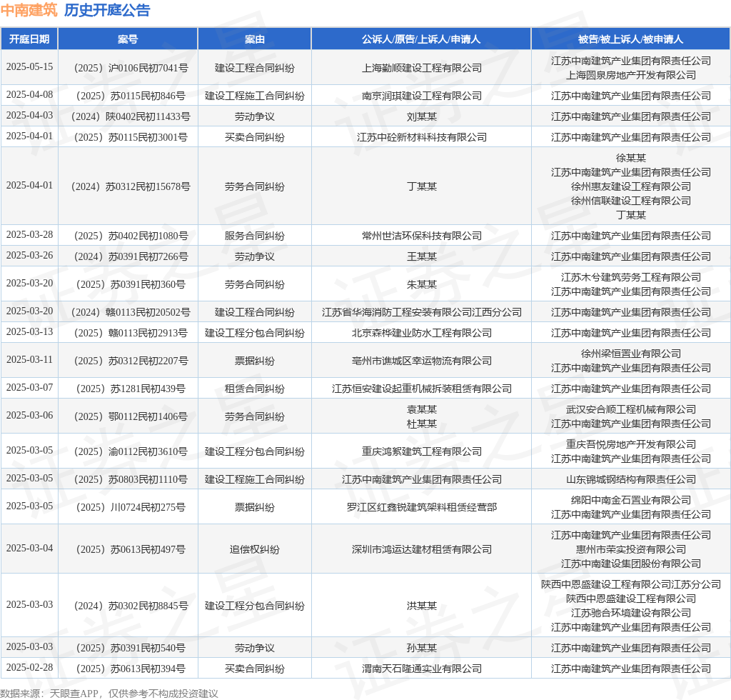Viewport: 731px width, 700px height.
Task: Click plaintiff 刘某某
Action: click(421, 116)
